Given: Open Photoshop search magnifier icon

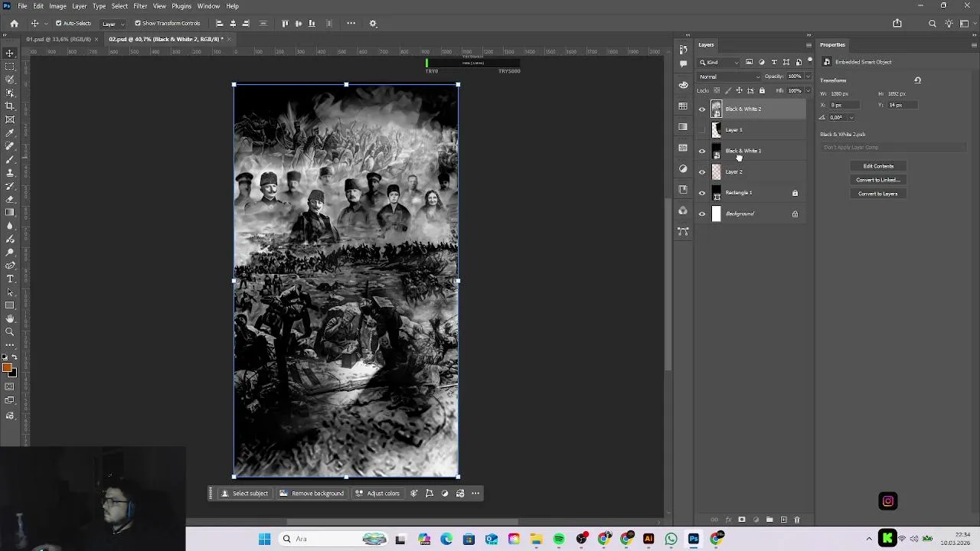Looking at the screenshot, I should click(x=932, y=23).
